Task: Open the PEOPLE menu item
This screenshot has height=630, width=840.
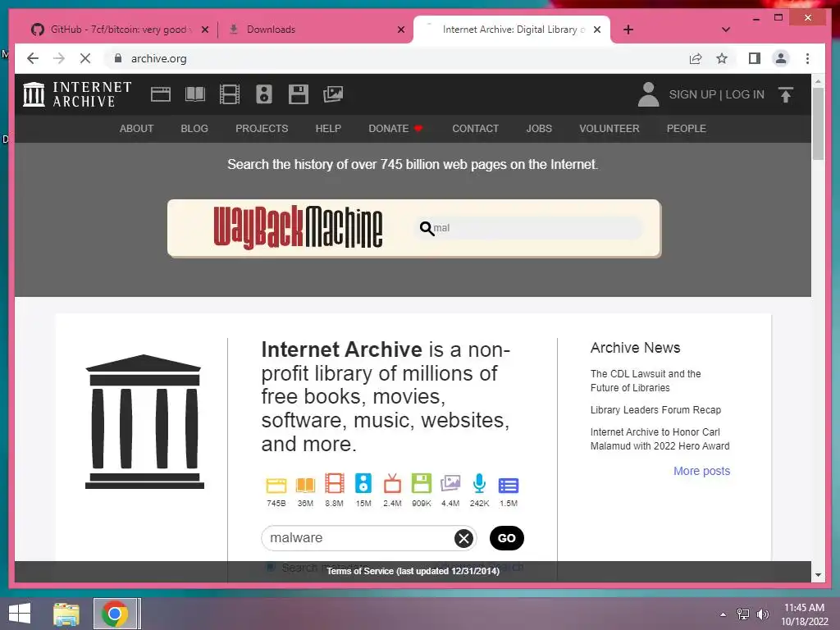Action: [687, 129]
